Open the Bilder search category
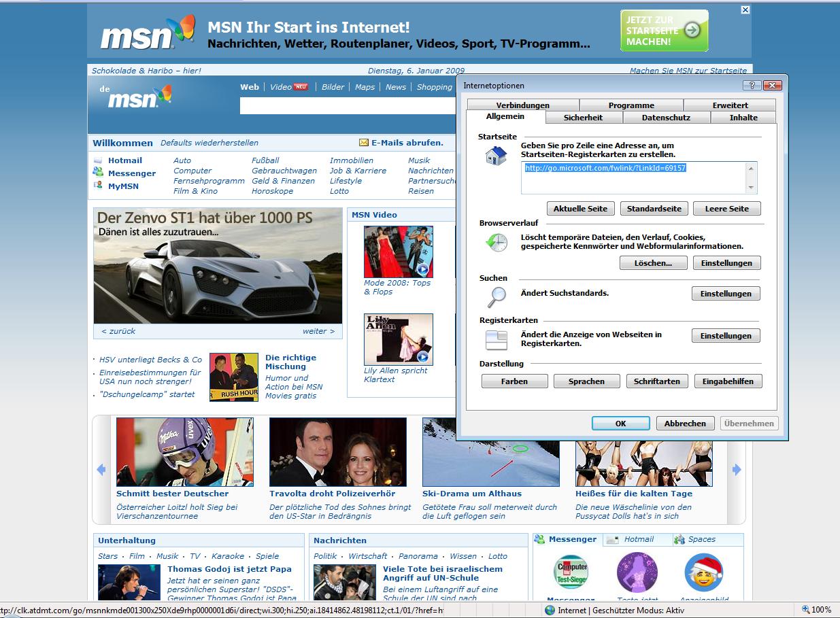 tap(333, 87)
